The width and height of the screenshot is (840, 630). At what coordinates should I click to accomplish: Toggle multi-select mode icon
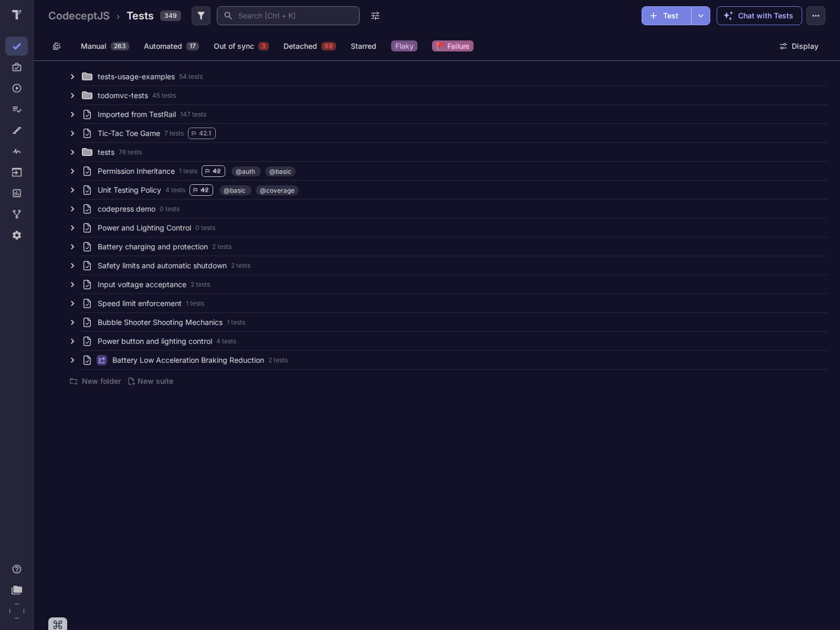coord(57,46)
